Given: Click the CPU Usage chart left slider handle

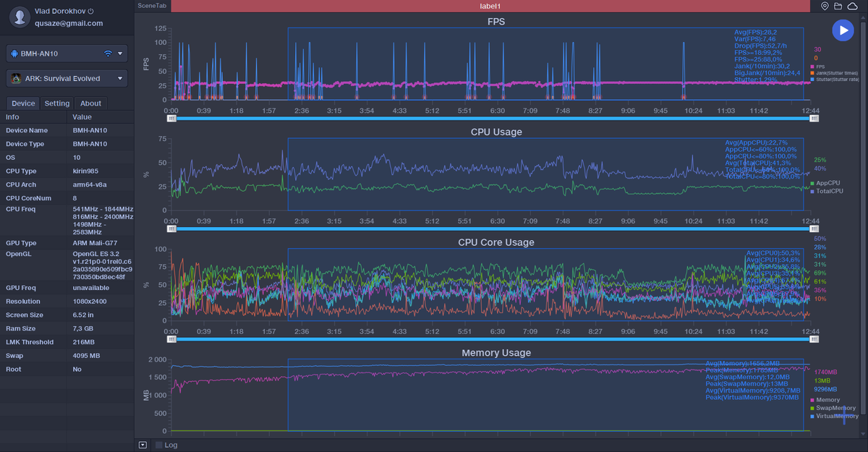Looking at the screenshot, I should [x=171, y=229].
